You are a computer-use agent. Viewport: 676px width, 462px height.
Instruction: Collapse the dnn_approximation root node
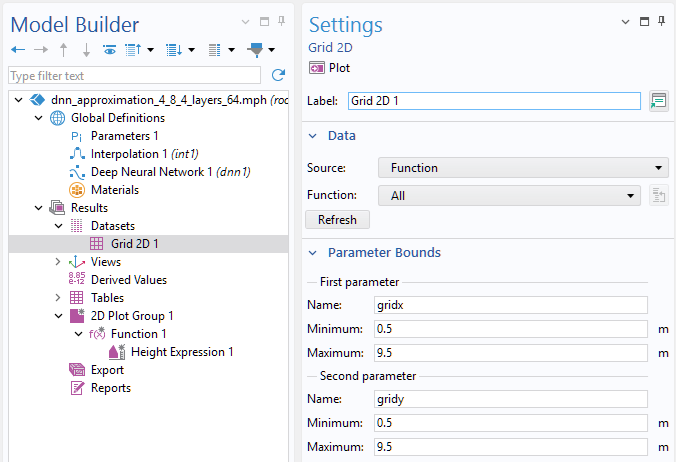click(x=19, y=100)
